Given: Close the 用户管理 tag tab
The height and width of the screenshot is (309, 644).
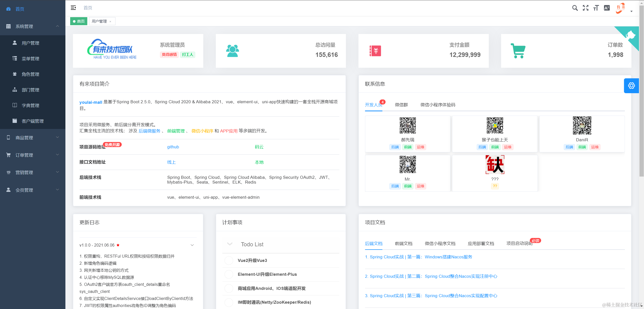Looking at the screenshot, I should tap(110, 22).
